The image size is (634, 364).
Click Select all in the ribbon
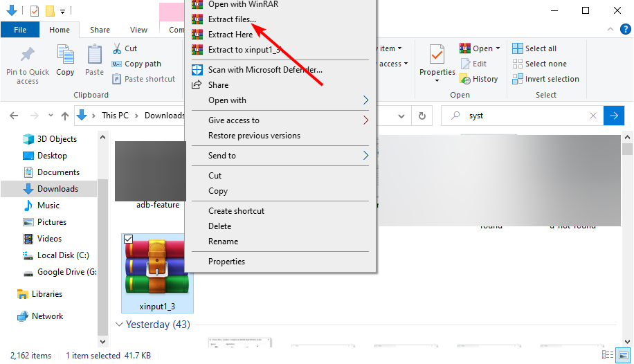(x=534, y=48)
